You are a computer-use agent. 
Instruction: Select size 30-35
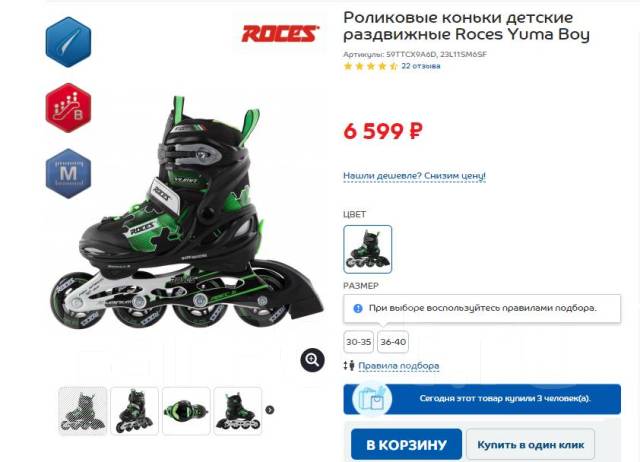358,342
